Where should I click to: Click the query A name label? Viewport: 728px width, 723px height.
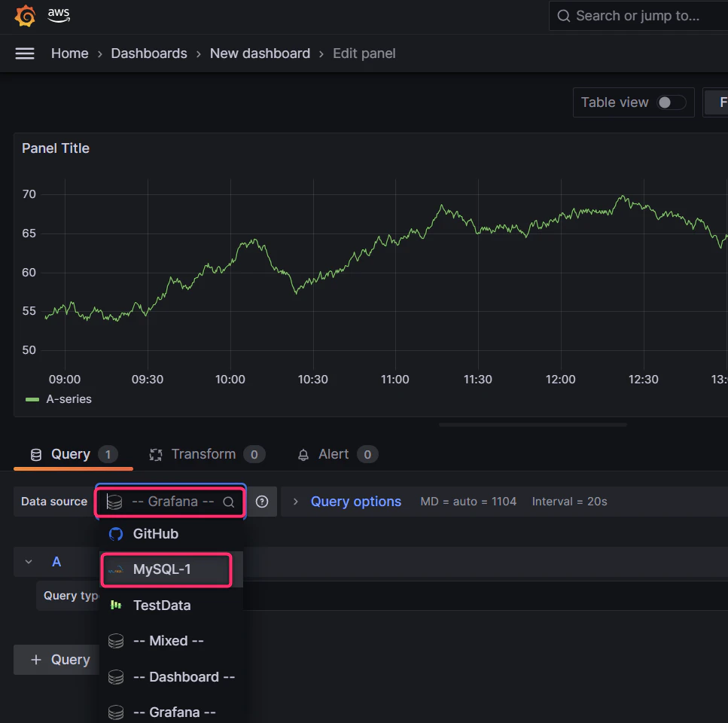tap(56, 562)
